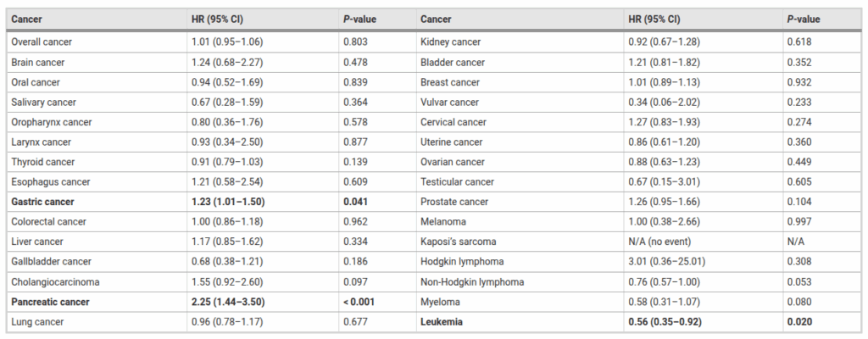
Task: Click the Non-Hodgkin lymphoma cell
Action: click(x=472, y=281)
